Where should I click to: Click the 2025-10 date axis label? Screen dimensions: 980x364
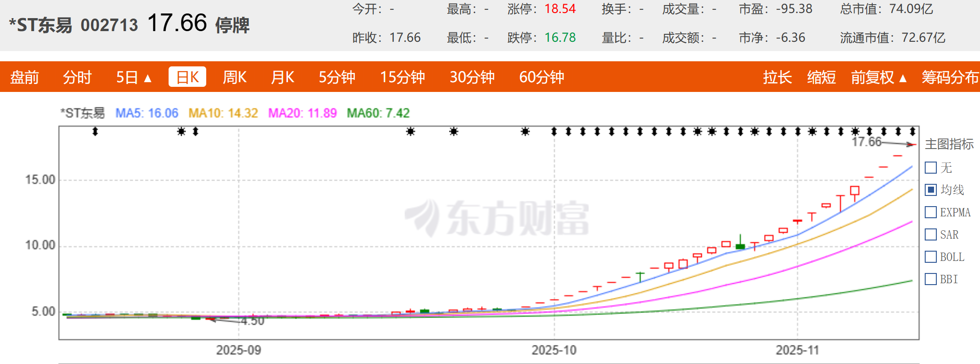[554, 350]
